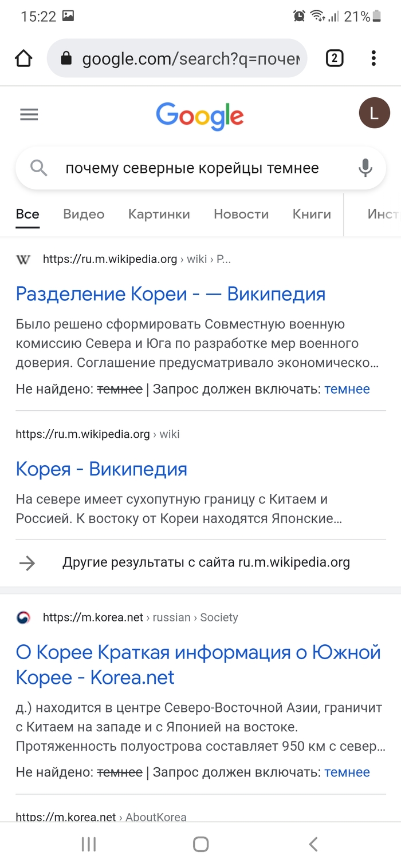Switch to the Видео tab
Viewport: 401px width, 868px height.
[x=84, y=215]
